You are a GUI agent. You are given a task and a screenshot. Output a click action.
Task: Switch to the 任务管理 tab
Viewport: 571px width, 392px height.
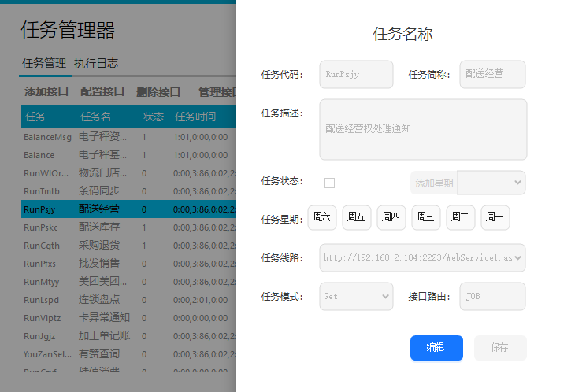coord(44,63)
